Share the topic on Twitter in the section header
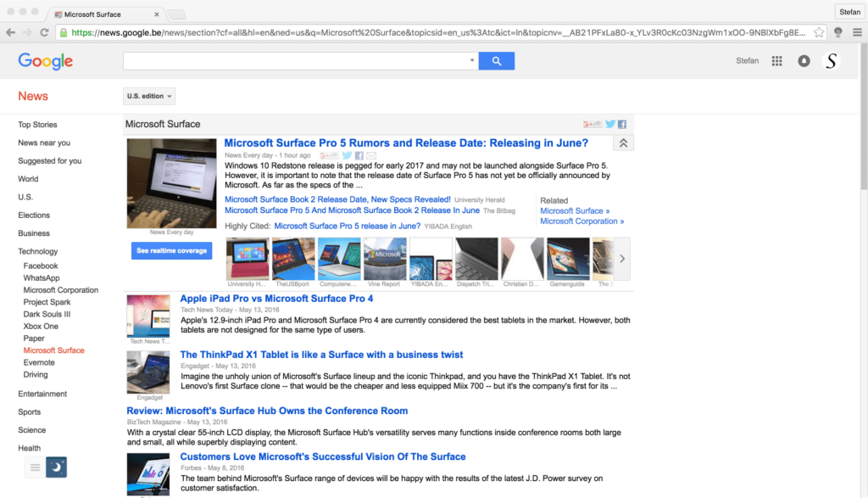Screen dimensions: 868x498 point(609,125)
